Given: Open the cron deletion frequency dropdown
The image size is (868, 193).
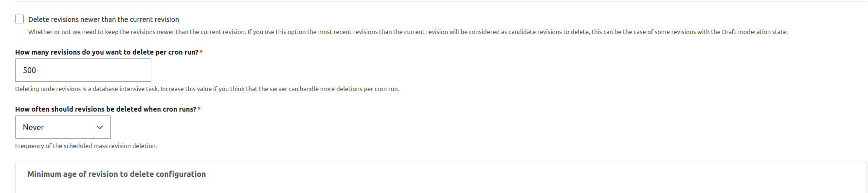Looking at the screenshot, I should [63, 127].
